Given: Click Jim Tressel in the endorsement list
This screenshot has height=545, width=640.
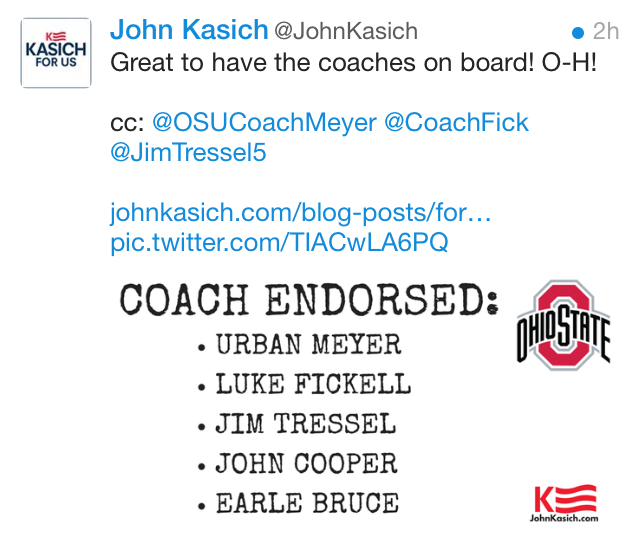Looking at the screenshot, I should (x=305, y=424).
